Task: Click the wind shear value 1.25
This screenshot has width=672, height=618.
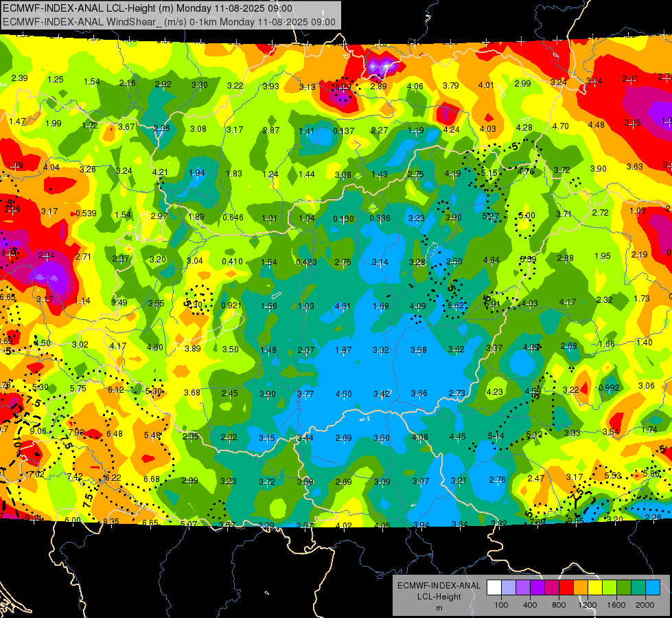Action: 56,80
